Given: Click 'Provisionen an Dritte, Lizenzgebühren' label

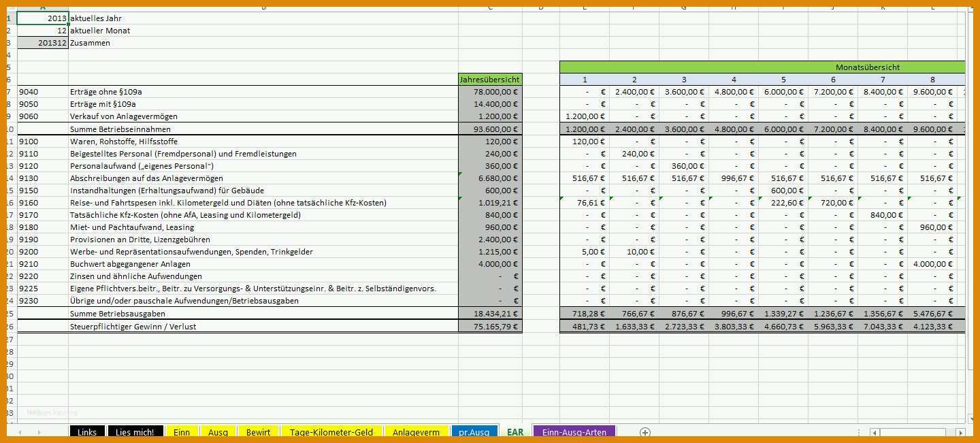Looking at the screenshot, I should coord(140,240).
